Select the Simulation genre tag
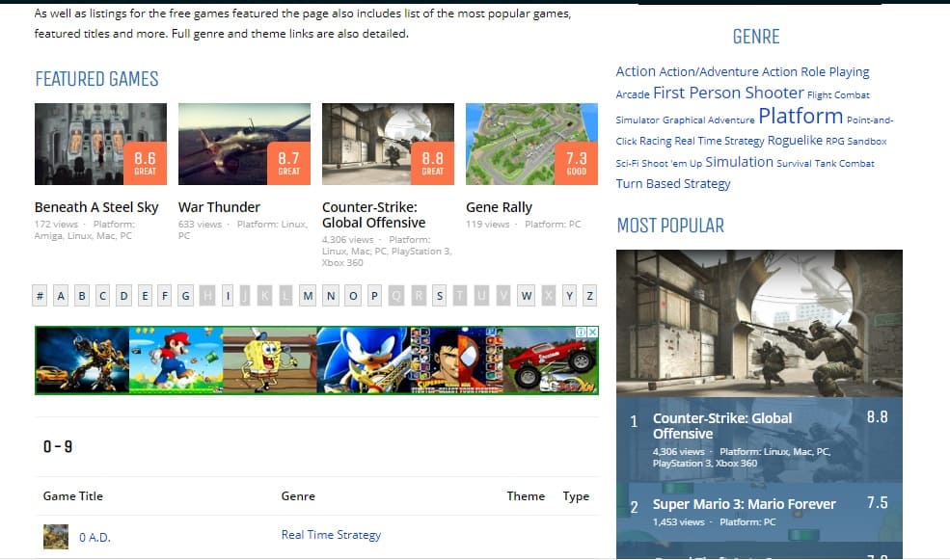The height and width of the screenshot is (560, 950). pos(739,162)
